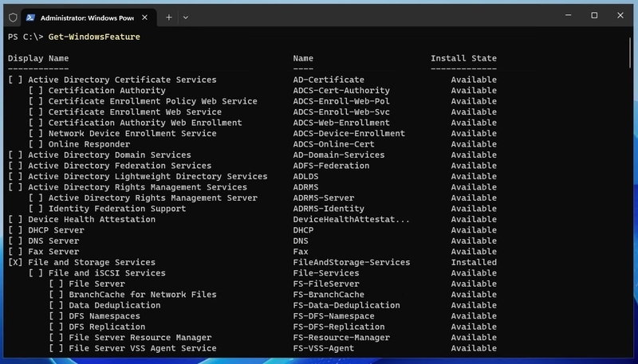638x364 pixels.
Task: Click File and Storage Services text
Action: (92, 262)
